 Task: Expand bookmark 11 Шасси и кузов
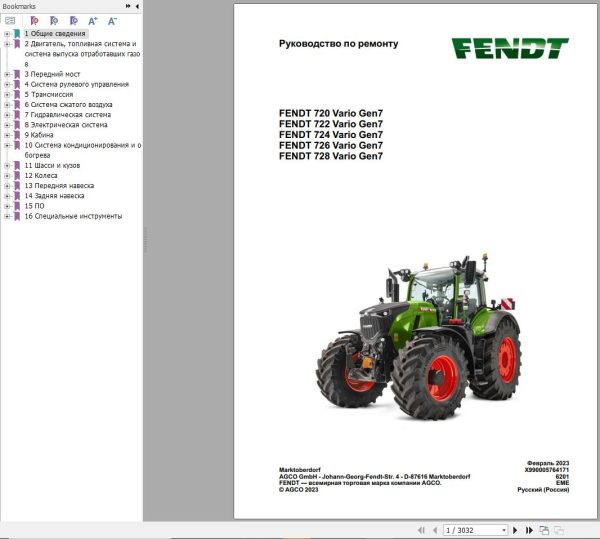coord(7,166)
